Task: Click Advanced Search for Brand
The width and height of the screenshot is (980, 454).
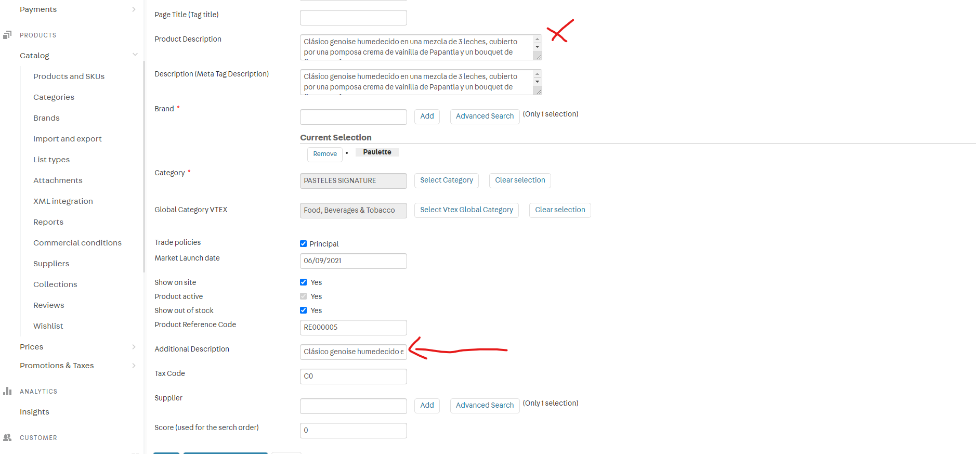Action: pyautogui.click(x=485, y=116)
